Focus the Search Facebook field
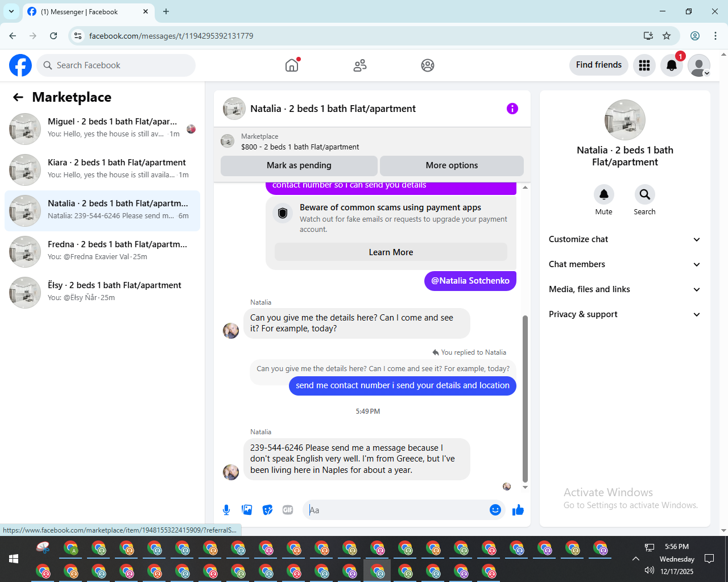 coord(116,65)
